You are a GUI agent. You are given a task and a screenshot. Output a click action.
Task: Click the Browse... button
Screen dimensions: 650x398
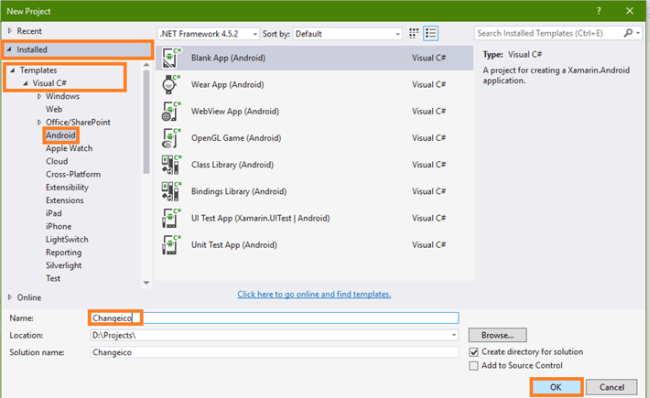[x=497, y=335]
